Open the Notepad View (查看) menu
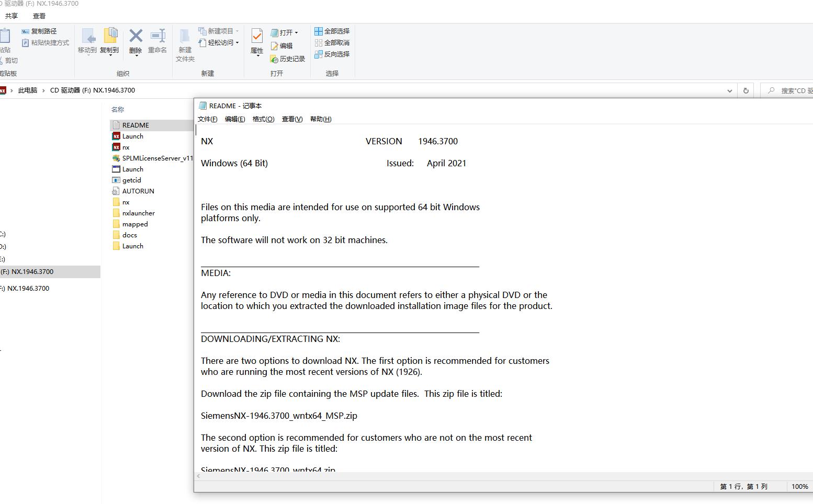 [292, 119]
